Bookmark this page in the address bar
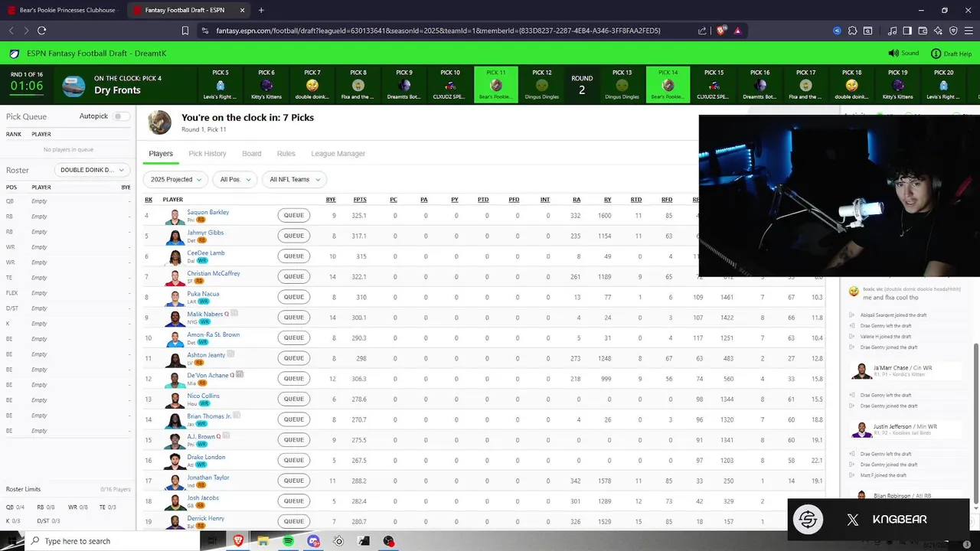This screenshot has height=551, width=980. point(185,31)
